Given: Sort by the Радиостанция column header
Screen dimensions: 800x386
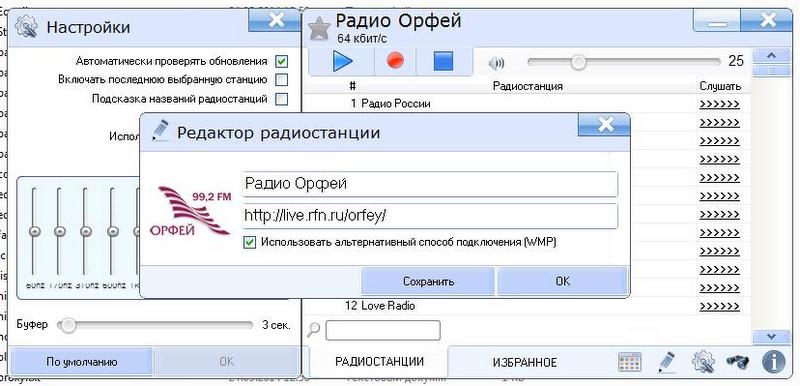Looking at the screenshot, I should pyautogui.click(x=528, y=86).
